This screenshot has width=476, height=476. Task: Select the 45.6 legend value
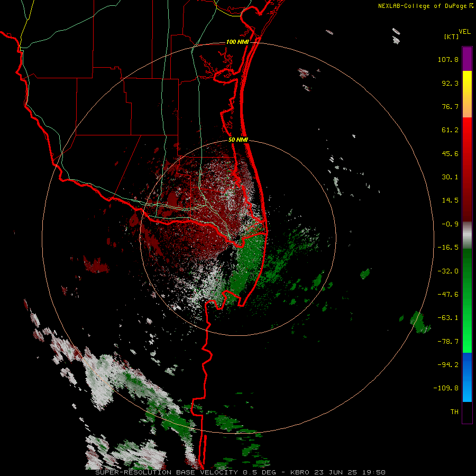450,153
